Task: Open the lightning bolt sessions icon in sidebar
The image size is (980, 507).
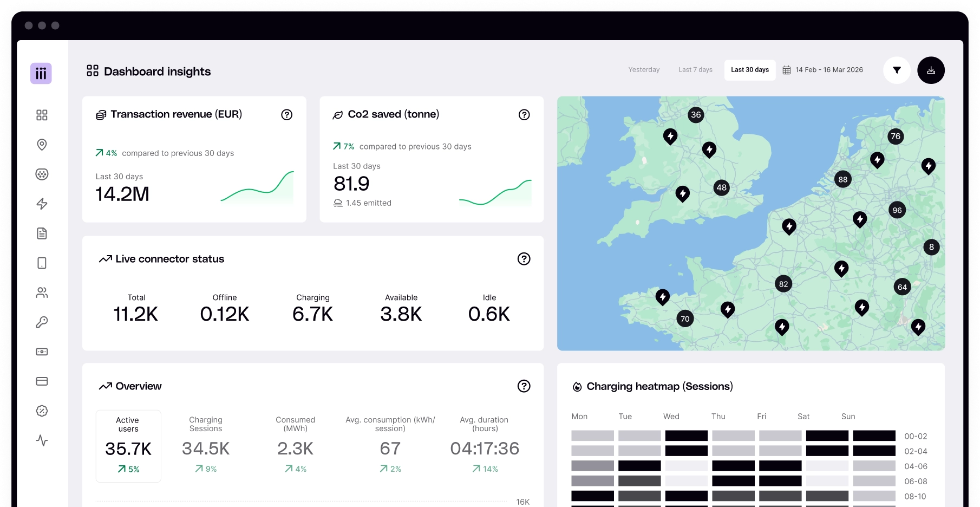Action: pyautogui.click(x=42, y=204)
